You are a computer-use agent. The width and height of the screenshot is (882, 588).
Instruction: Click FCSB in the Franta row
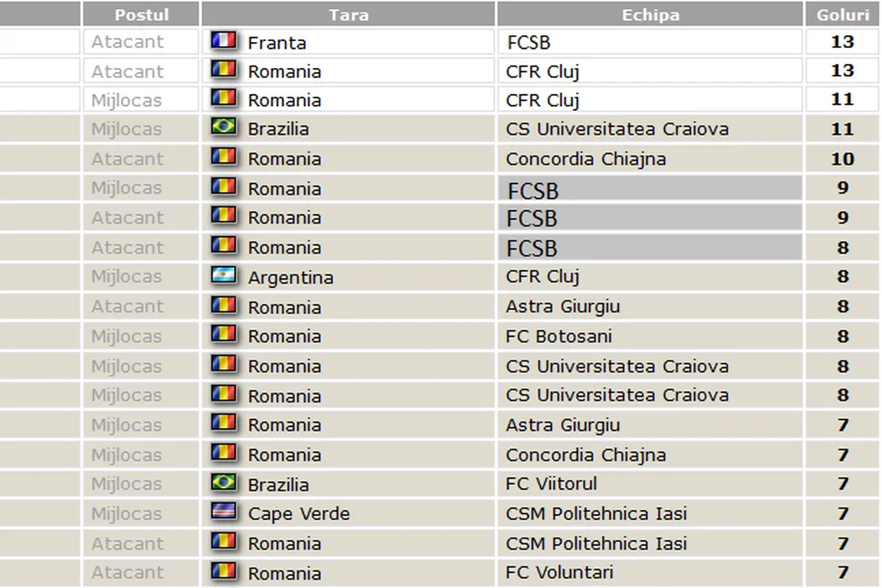528,42
